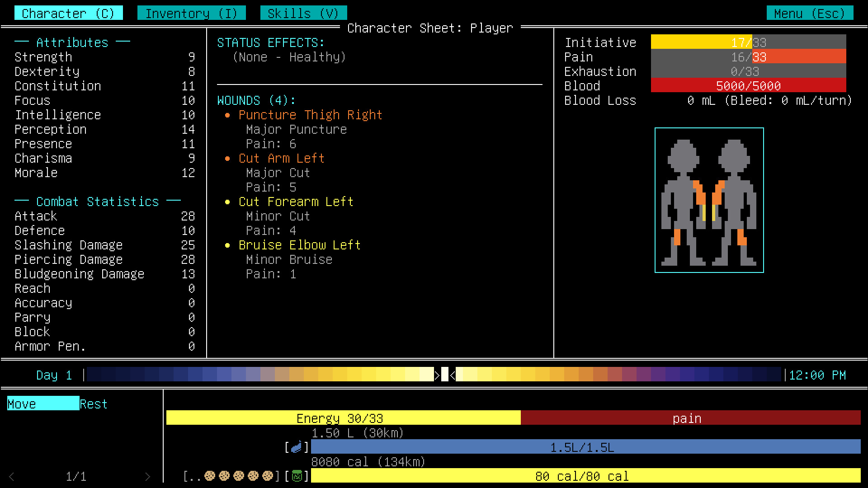
Task: Click the Blood 5000/5000 bar
Action: coord(749,85)
